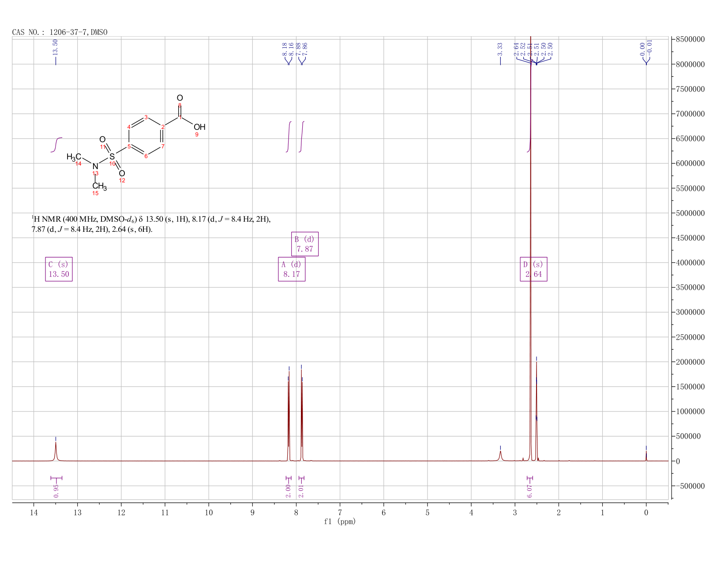Click the 8000000 y-axis tick label
The width and height of the screenshot is (728, 563).
(690, 64)
